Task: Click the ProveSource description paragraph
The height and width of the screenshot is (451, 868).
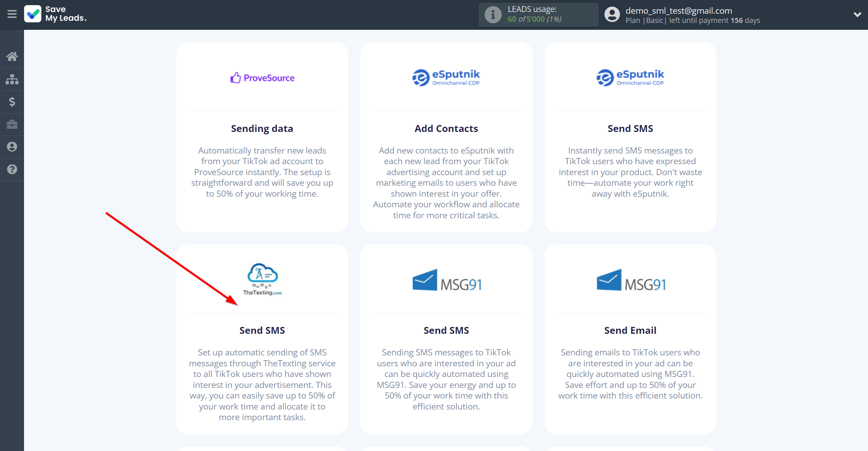Action: coord(262,172)
